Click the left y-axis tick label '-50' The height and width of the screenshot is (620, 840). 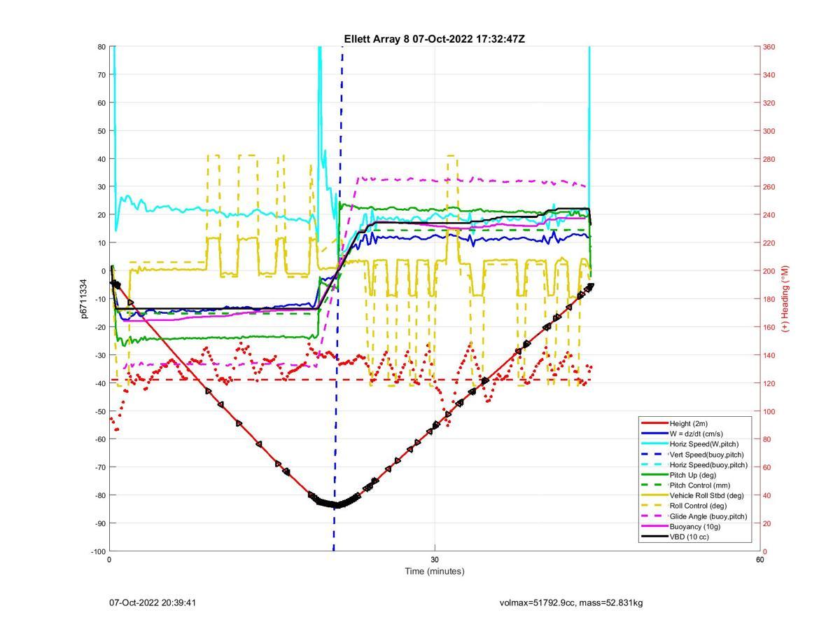pos(100,411)
